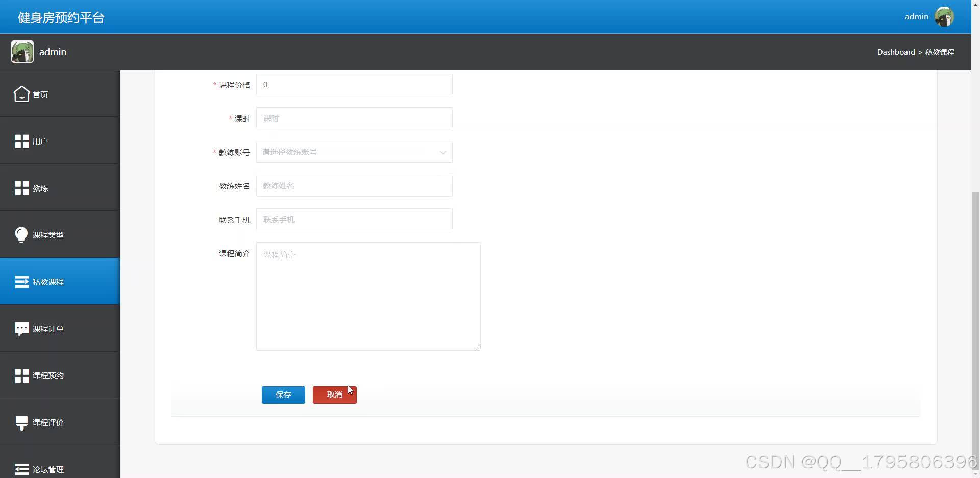Click the 课程简介 textarea resize handle
Screen dimensions: 980x478
coord(477,347)
